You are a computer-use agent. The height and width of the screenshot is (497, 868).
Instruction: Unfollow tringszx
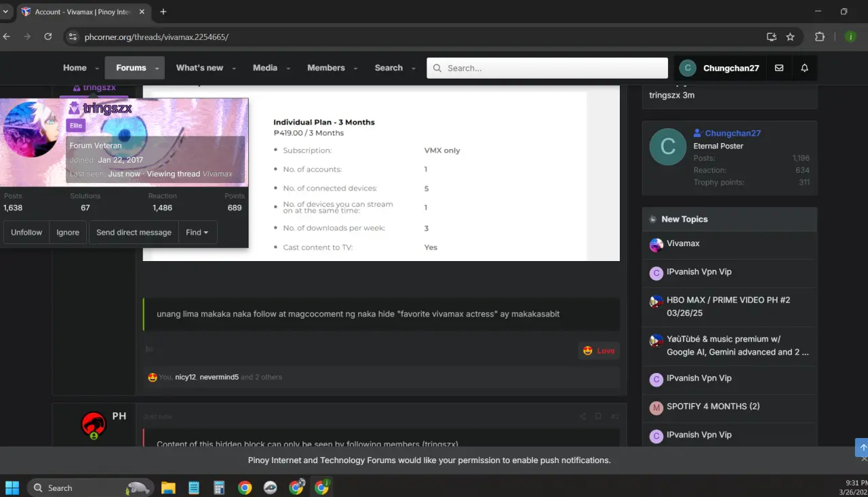(26, 232)
